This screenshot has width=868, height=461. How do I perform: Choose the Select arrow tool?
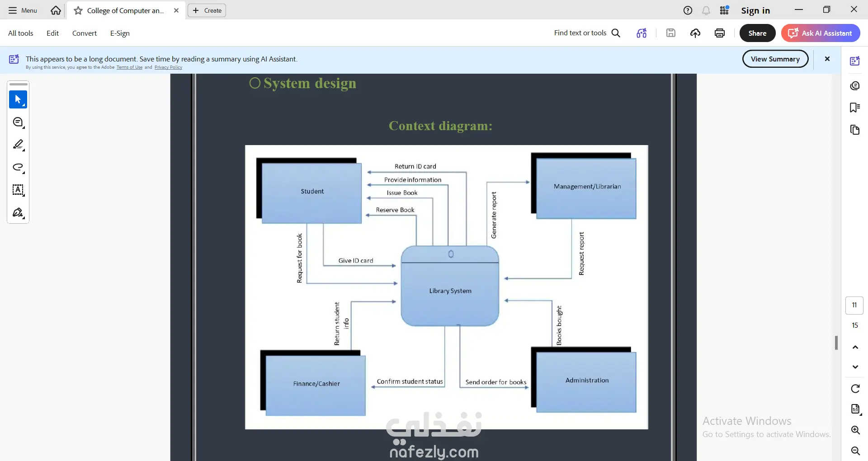(18, 99)
